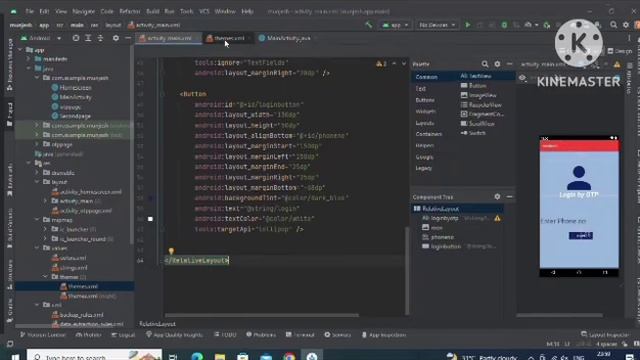The image size is (640, 360).
Task: Collapse the mipmap folder
Action: click(37, 220)
